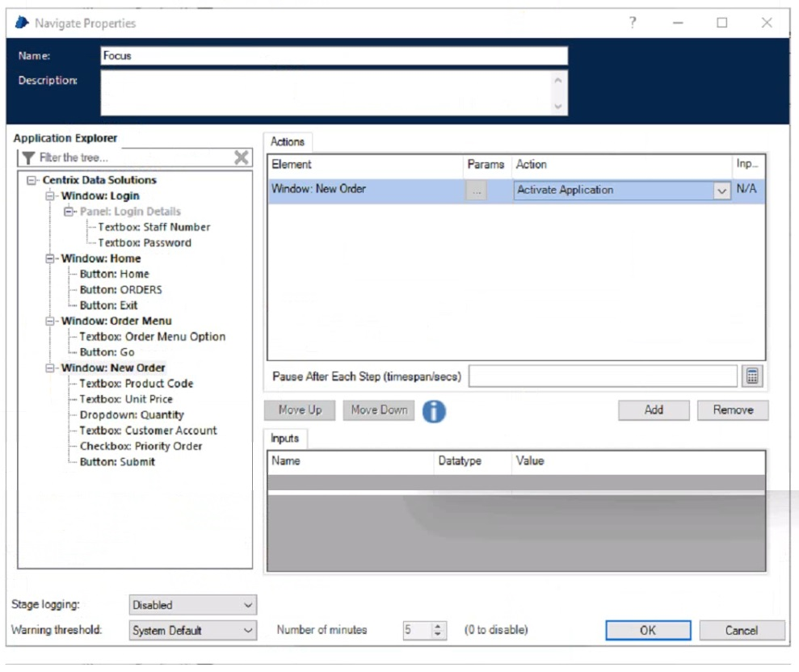
Task: Click the blue information icon
Action: pyautogui.click(x=434, y=410)
